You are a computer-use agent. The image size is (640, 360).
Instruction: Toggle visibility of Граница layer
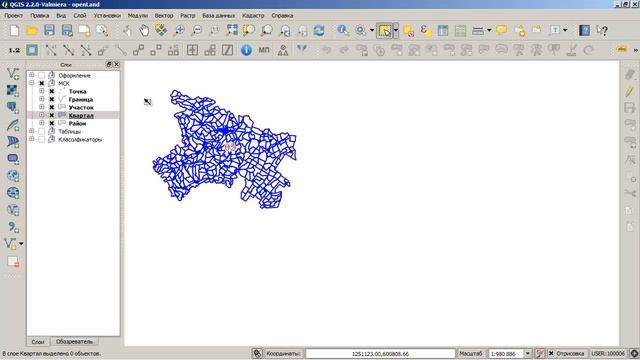coord(52,99)
